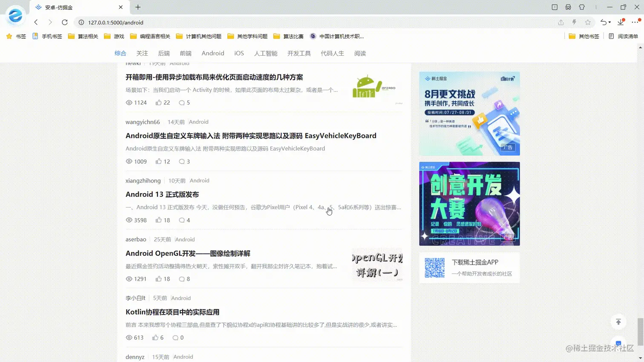This screenshot has width=644, height=362.
Task: Switch to the 综合 category tab
Action: tap(121, 53)
